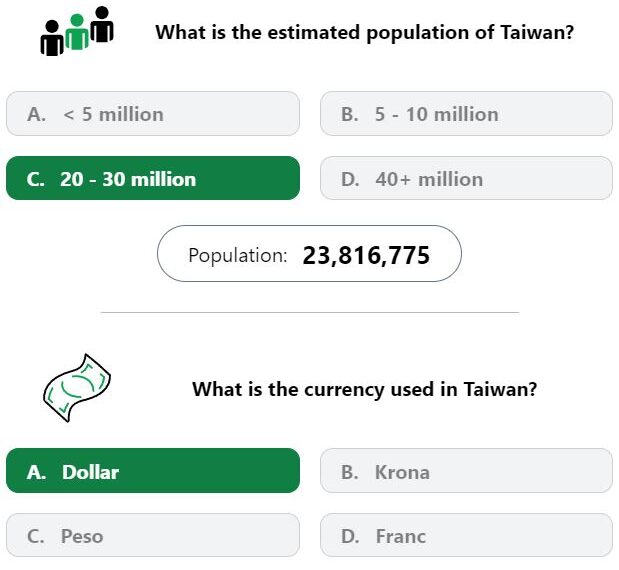Viewport: 619px width, 570px height.
Task: Select answer B. 5 - 10 million
Action: (x=466, y=114)
